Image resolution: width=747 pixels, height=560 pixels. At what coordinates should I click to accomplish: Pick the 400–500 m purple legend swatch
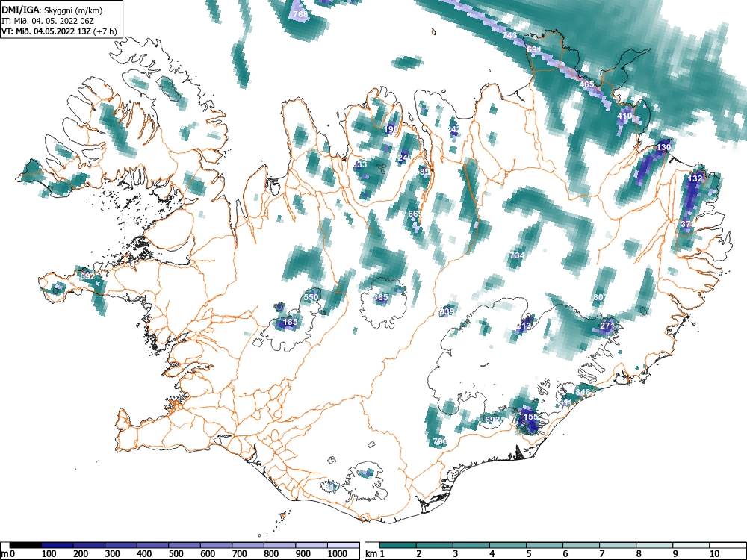pos(153,545)
